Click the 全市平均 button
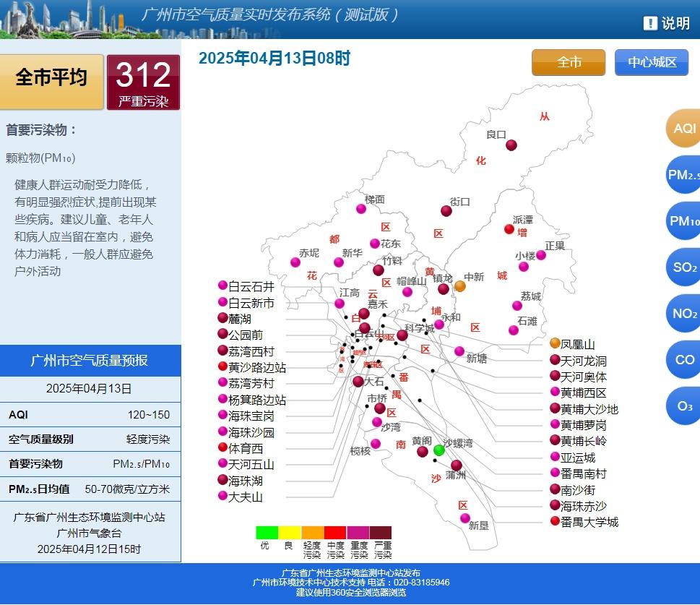The image size is (700, 605). (x=51, y=78)
